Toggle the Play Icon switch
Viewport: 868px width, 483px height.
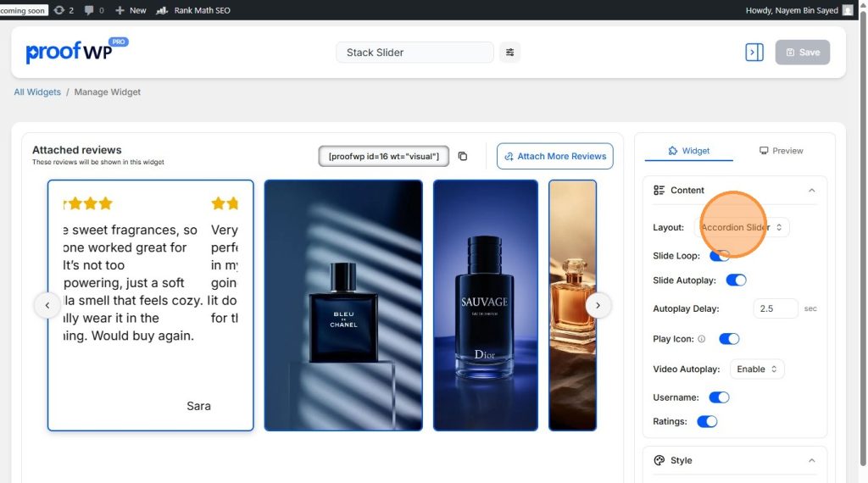coord(729,339)
